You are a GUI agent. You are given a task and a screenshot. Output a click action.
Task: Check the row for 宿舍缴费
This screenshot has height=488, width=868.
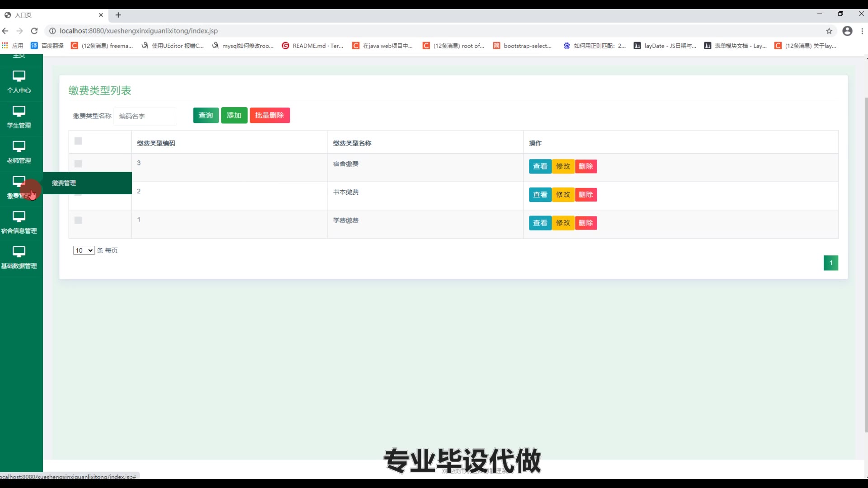[78, 164]
